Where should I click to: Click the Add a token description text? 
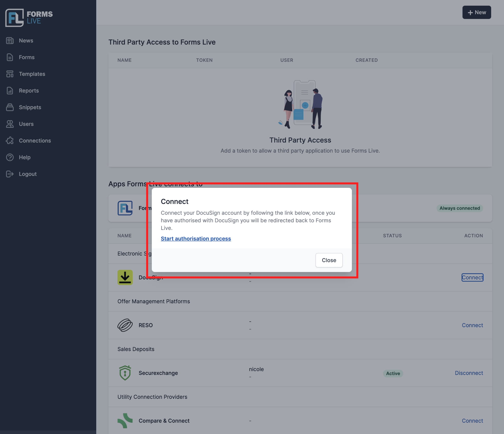[x=300, y=151]
